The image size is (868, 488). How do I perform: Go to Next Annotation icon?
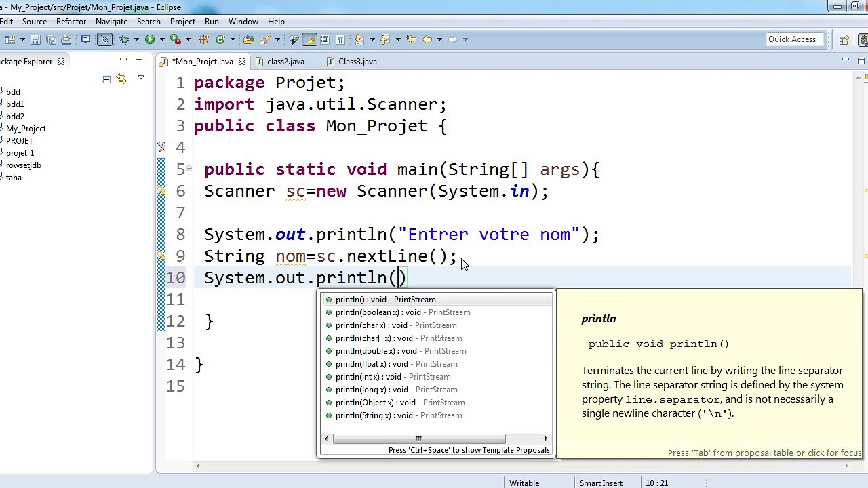pyautogui.click(x=358, y=39)
